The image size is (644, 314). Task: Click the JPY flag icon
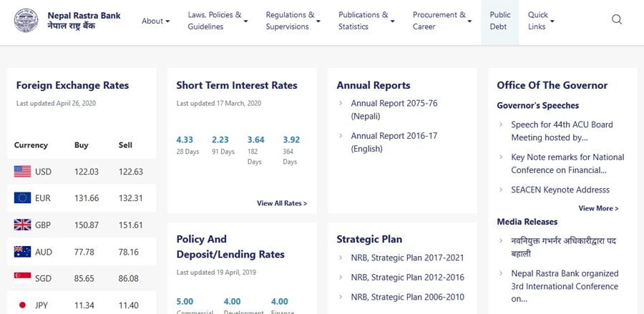(x=23, y=305)
